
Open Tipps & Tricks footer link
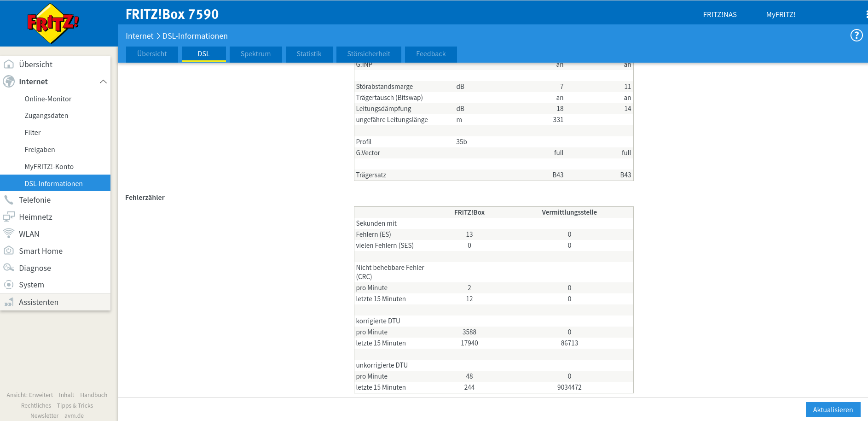(75, 406)
